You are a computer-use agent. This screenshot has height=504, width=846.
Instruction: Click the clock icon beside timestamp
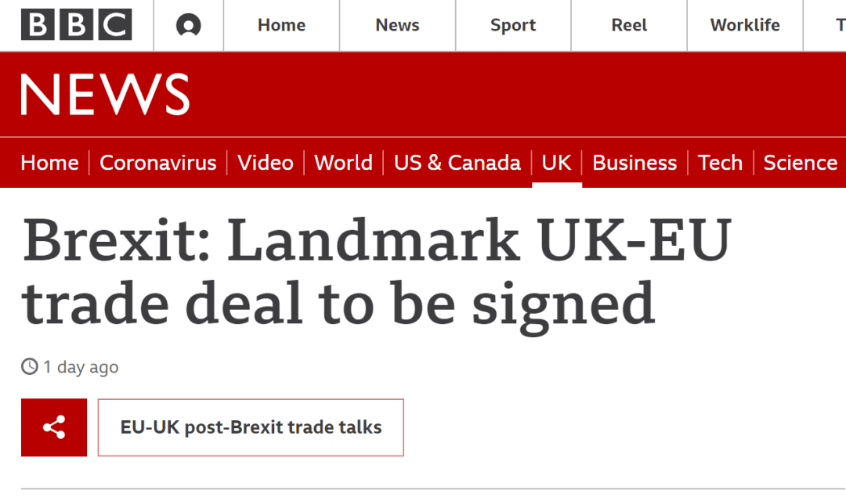(30, 366)
